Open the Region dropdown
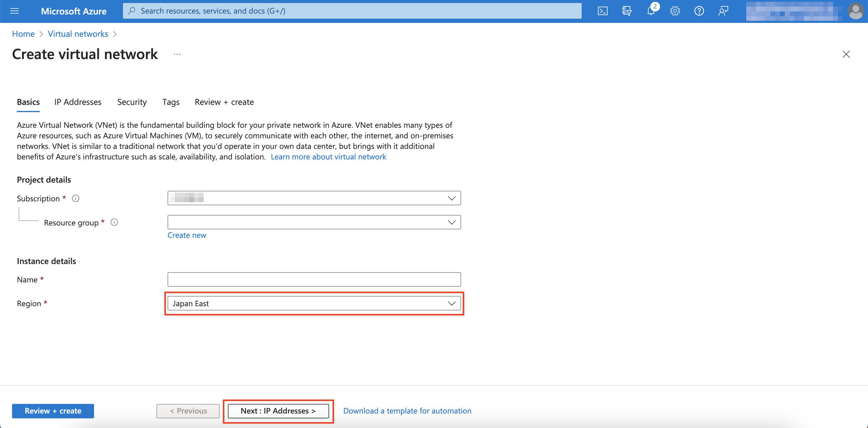 coord(451,303)
